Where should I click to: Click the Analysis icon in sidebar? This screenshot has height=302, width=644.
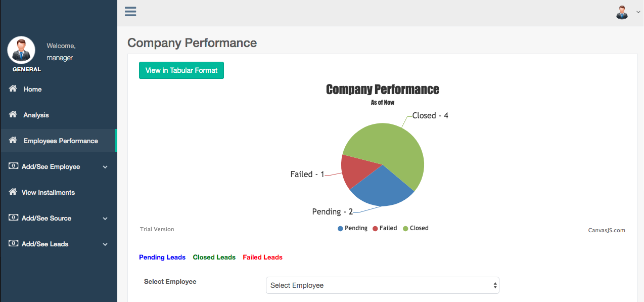pyautogui.click(x=13, y=114)
